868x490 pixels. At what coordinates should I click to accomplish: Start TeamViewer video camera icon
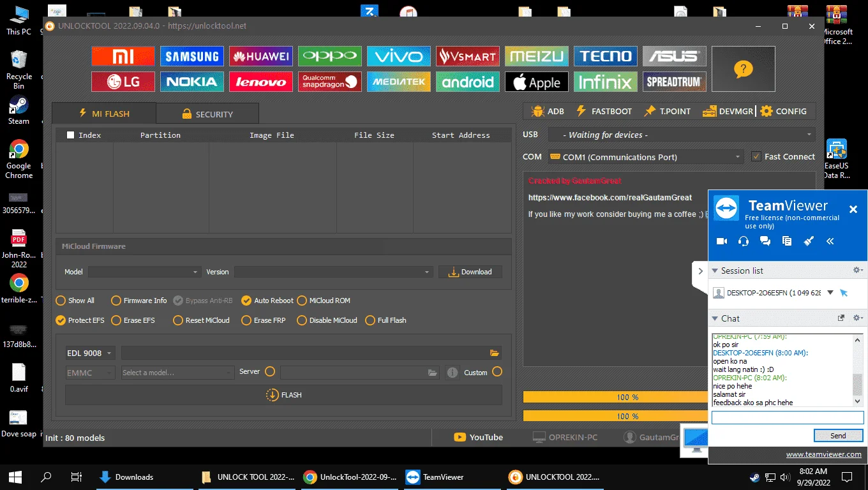[722, 241]
